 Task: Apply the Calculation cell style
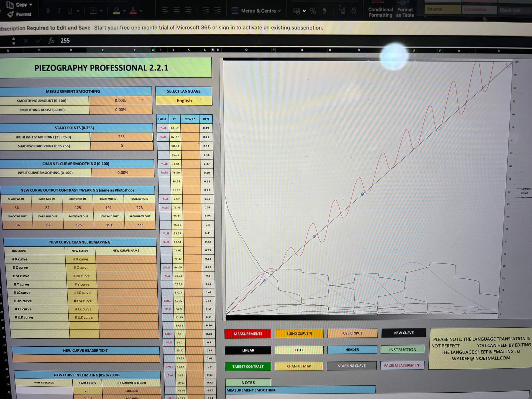pos(479,9)
